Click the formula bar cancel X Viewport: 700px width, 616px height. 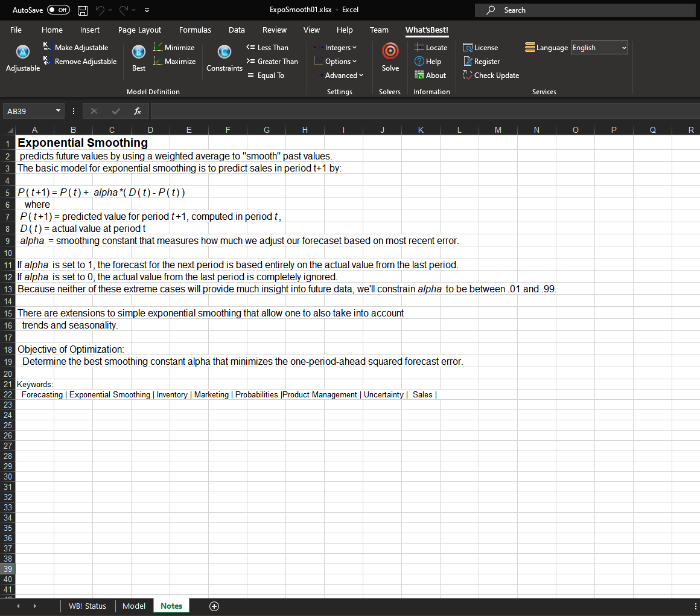(x=94, y=111)
